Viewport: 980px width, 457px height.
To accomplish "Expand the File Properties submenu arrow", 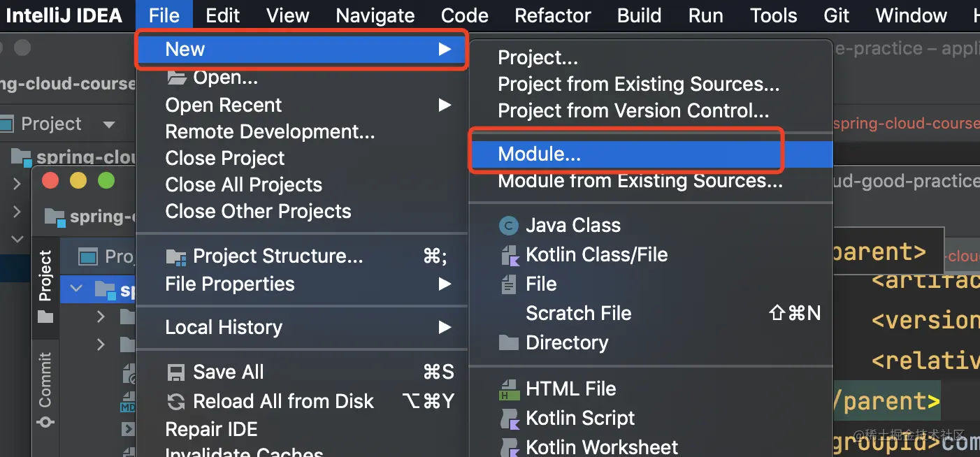I will 445,284.
